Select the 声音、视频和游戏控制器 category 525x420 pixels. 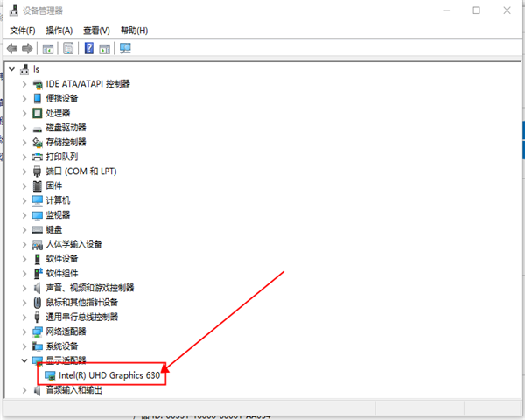tap(90, 288)
